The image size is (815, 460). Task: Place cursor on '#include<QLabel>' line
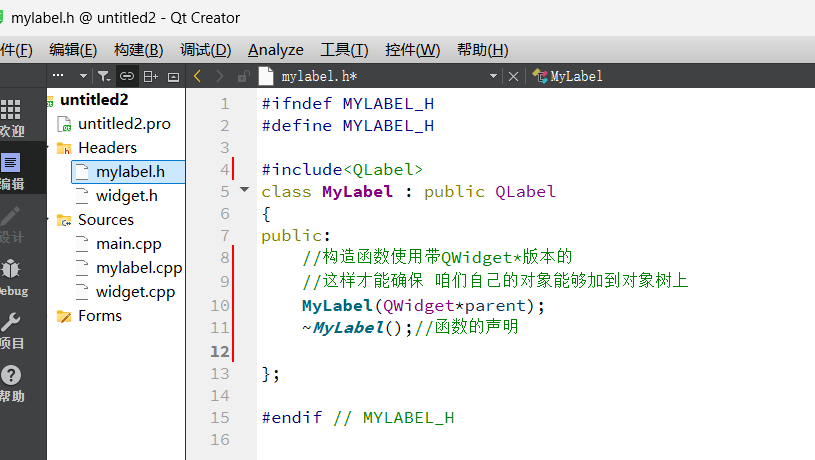click(x=342, y=169)
